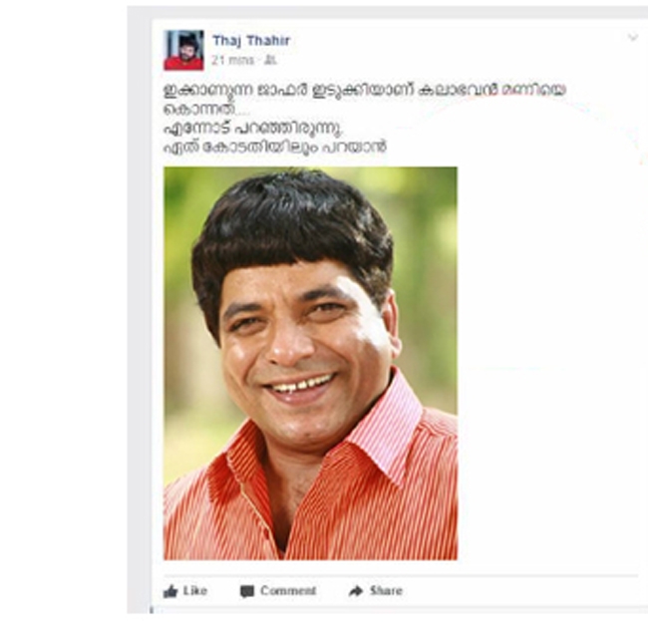
Task: Click the first line of Malayalam post text
Action: (x=365, y=90)
